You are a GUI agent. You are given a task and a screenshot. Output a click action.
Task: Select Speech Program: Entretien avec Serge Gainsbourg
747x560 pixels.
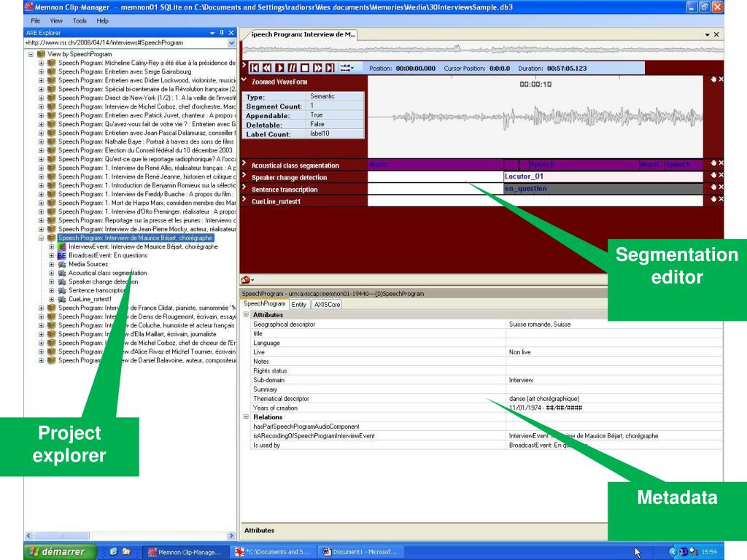(x=124, y=71)
